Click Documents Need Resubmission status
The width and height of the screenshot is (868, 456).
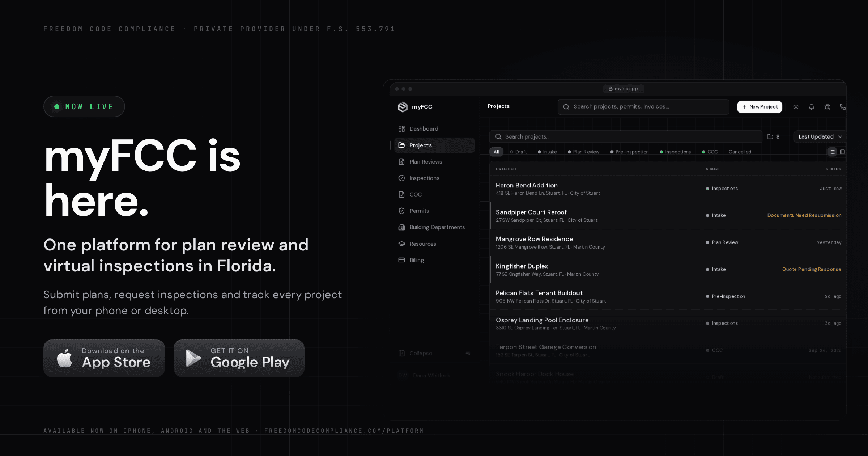click(804, 215)
